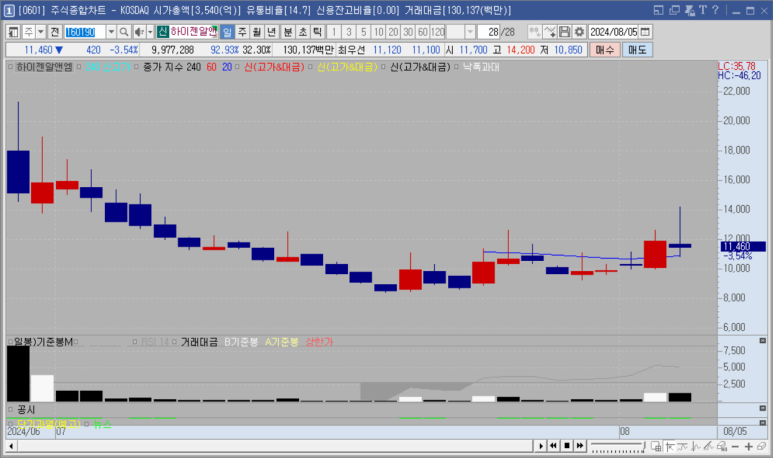Toggle the 낙폭과대 indicator checkbox
Image resolution: width=773 pixels, height=458 pixels.
[x=456, y=67]
